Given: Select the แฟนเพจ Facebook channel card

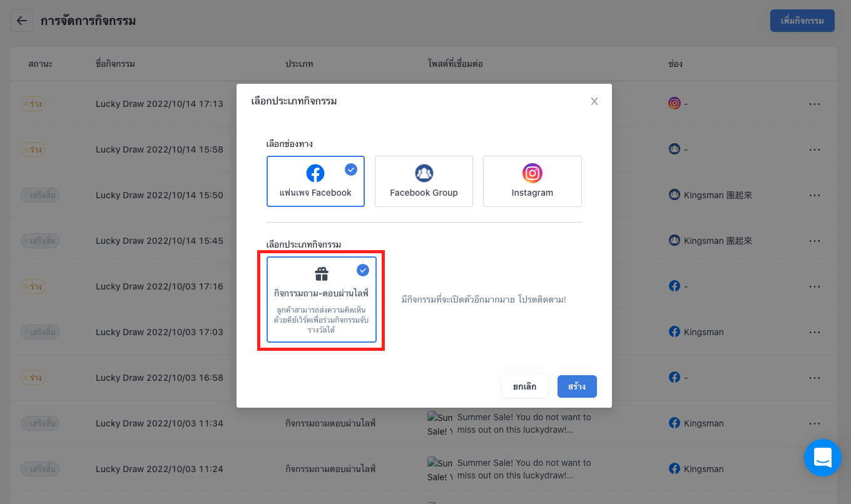Looking at the screenshot, I should 315,181.
